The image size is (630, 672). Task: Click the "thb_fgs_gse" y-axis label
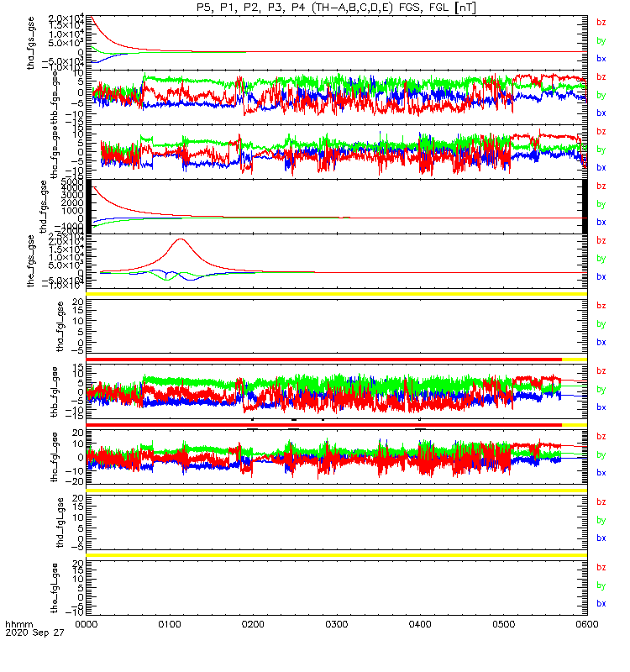click(55, 97)
